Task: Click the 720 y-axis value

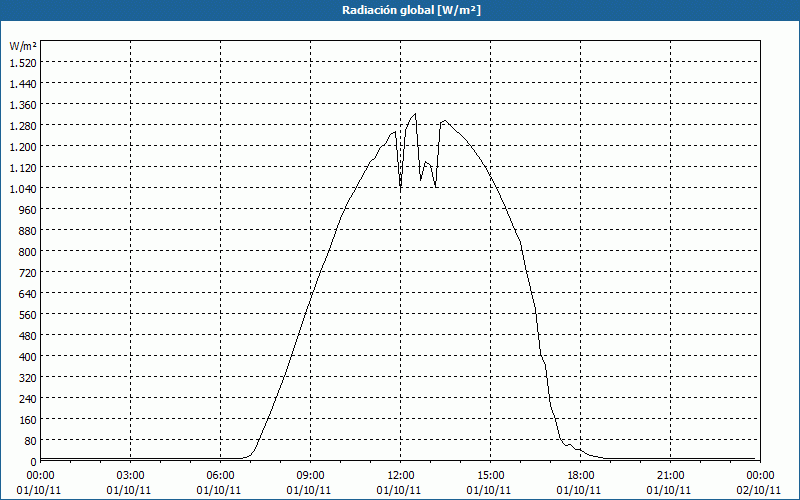Action: pyautogui.click(x=29, y=273)
